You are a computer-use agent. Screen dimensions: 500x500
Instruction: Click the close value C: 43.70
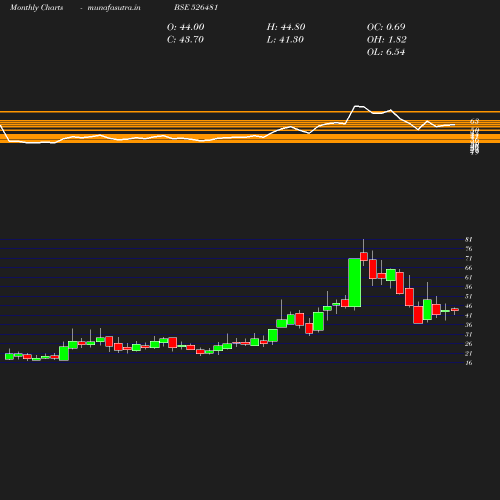point(185,40)
